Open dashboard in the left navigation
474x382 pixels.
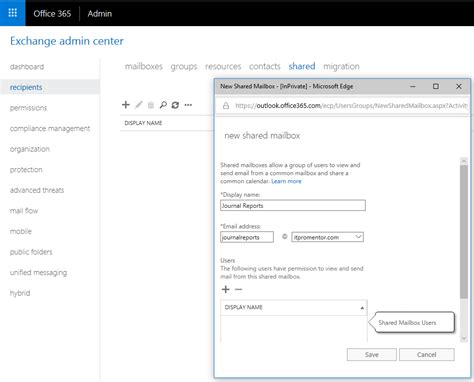click(27, 67)
